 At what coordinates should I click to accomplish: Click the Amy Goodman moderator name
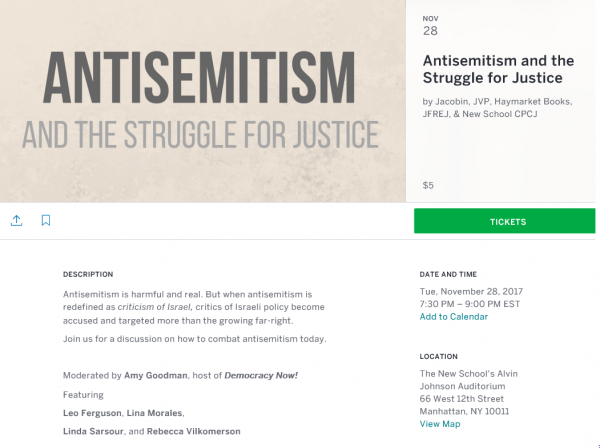coord(156,375)
